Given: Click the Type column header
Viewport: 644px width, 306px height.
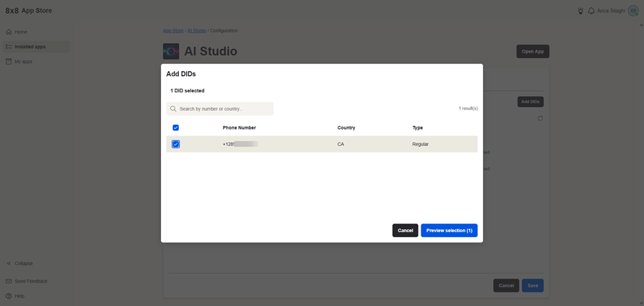Looking at the screenshot, I should [x=418, y=128].
